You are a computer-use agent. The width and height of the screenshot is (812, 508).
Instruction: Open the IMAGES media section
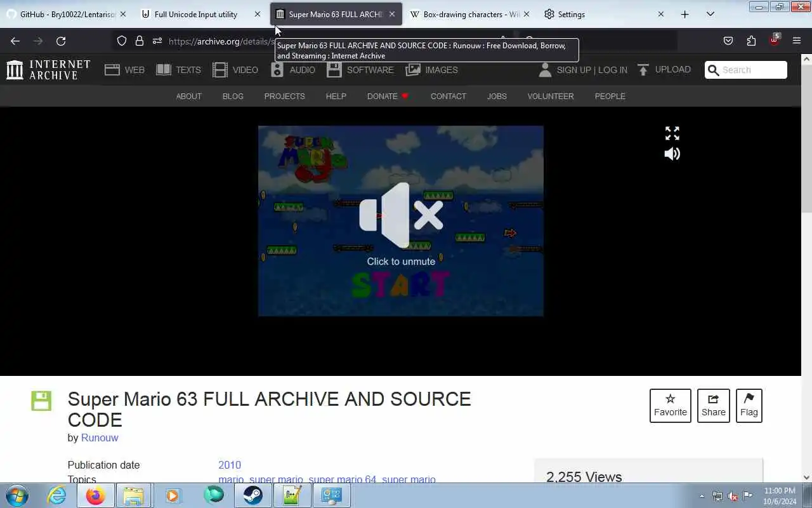click(x=431, y=70)
